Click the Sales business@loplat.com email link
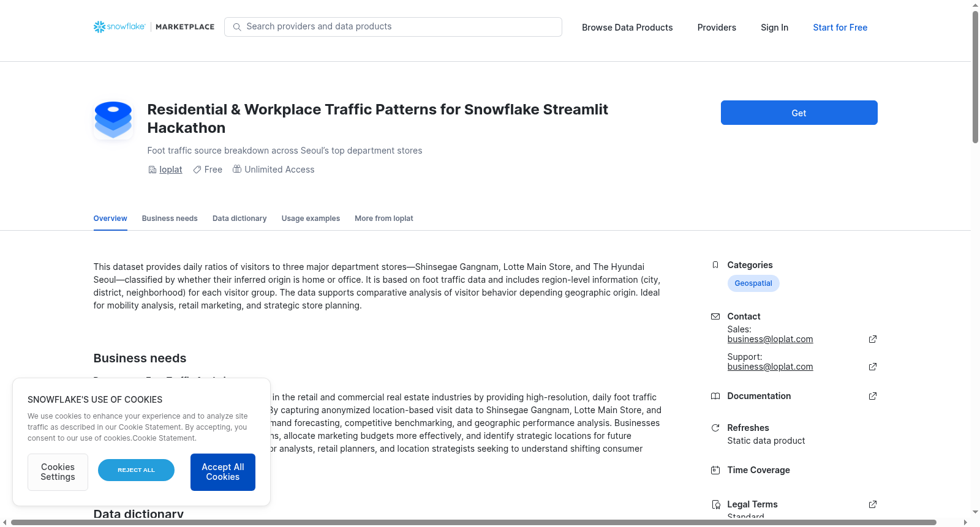This screenshot has height=527, width=980. 770,339
